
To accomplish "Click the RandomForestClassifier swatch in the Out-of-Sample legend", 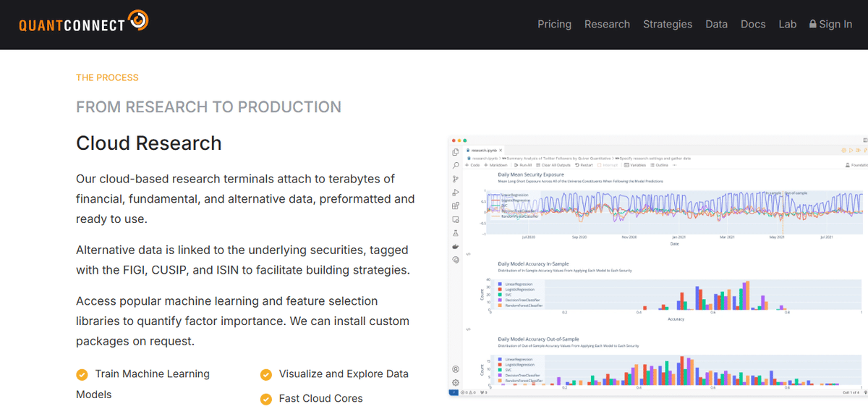I will (500, 380).
